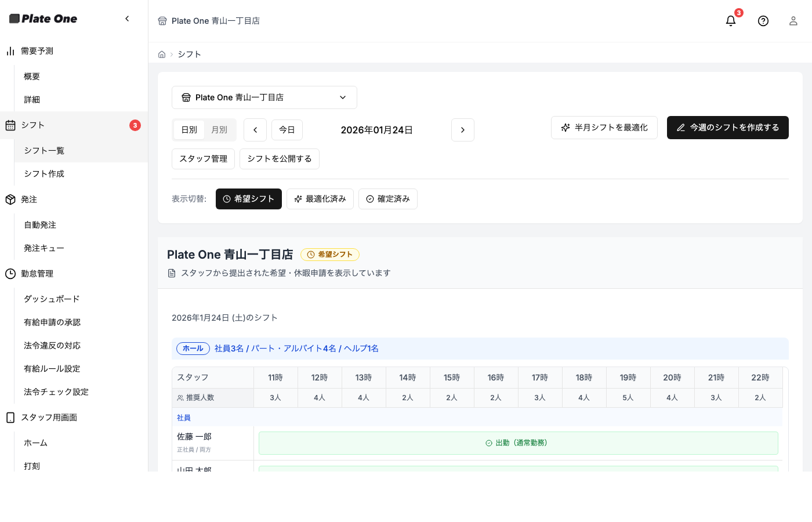Click the 5人 recommended count under 19時

(x=628, y=398)
